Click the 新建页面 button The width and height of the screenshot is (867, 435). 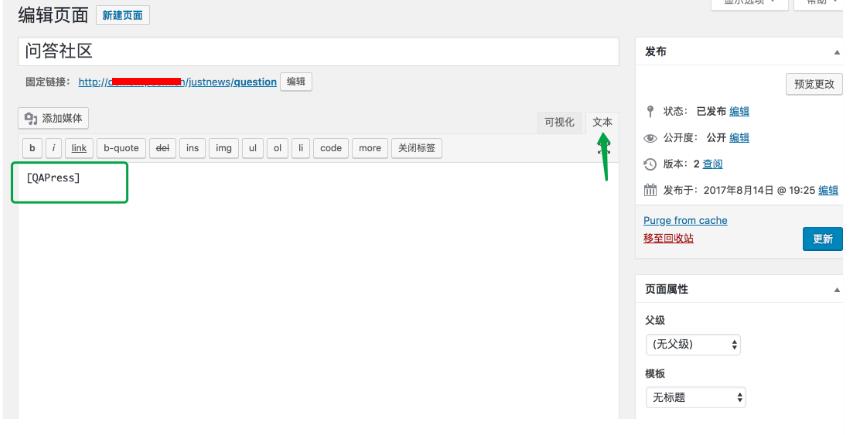pos(123,15)
